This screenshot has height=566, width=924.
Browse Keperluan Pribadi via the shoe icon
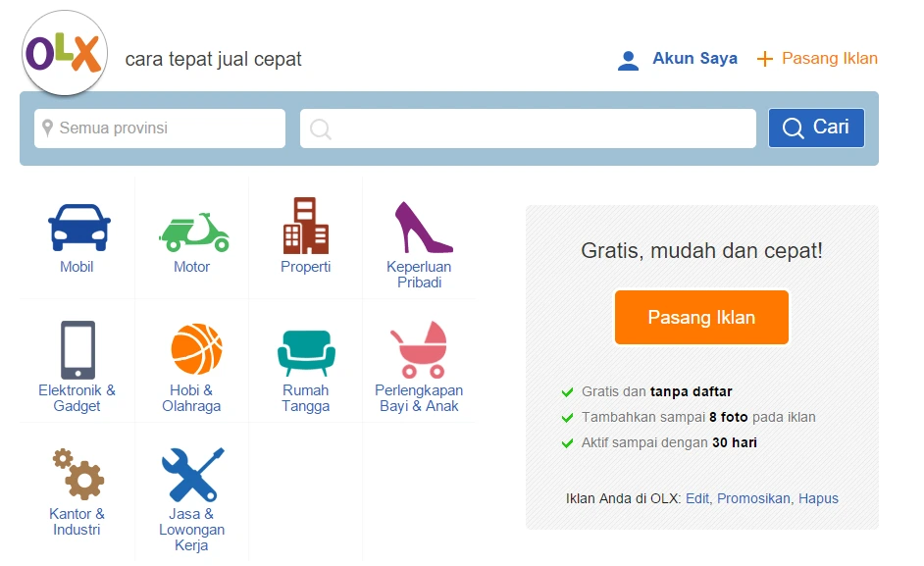pyautogui.click(x=420, y=228)
